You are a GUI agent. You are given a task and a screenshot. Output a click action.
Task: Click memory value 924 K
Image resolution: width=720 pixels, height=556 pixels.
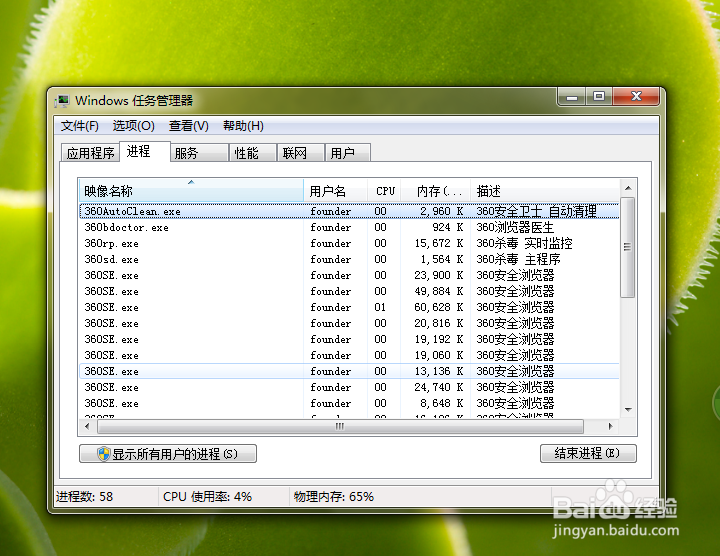(x=448, y=227)
